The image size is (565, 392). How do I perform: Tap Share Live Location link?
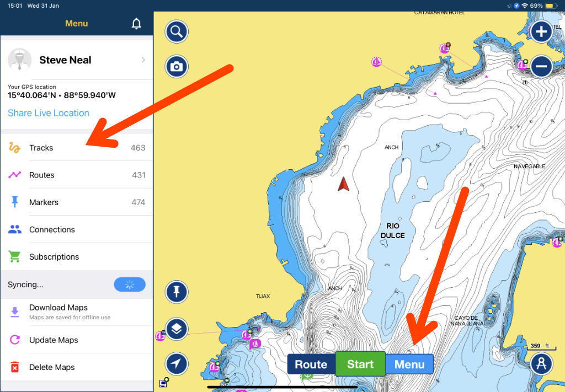pos(49,113)
